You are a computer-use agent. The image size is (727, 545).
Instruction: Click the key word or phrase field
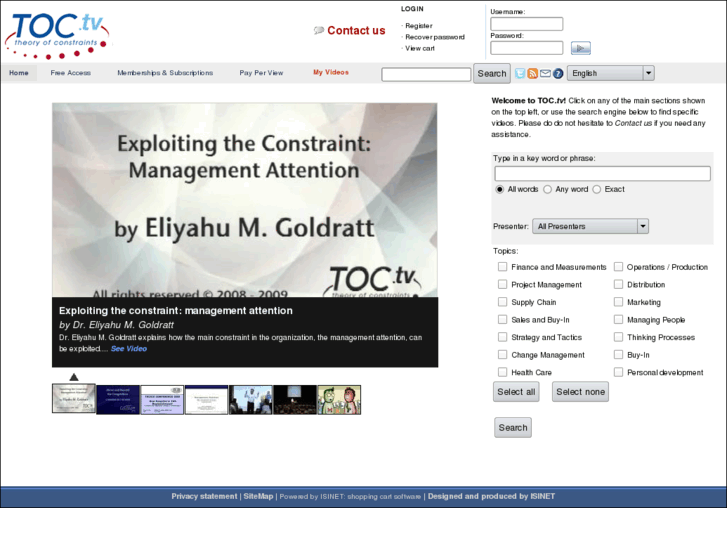tap(602, 173)
